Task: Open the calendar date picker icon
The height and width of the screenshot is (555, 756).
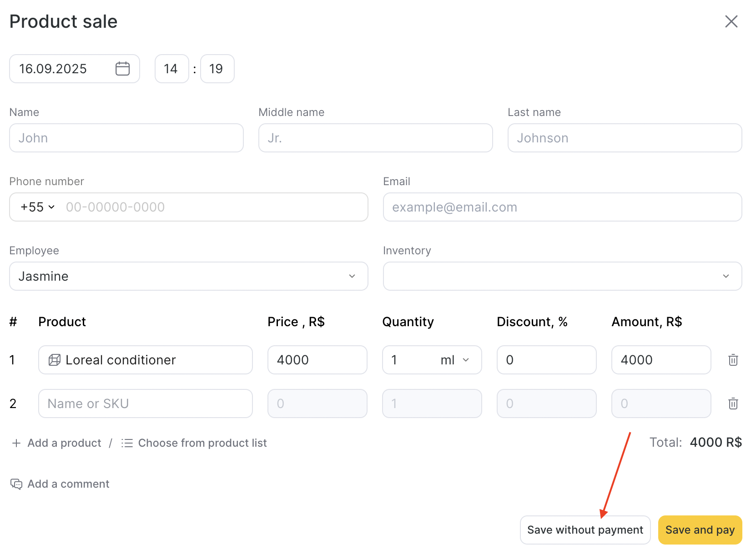Action: pos(122,69)
